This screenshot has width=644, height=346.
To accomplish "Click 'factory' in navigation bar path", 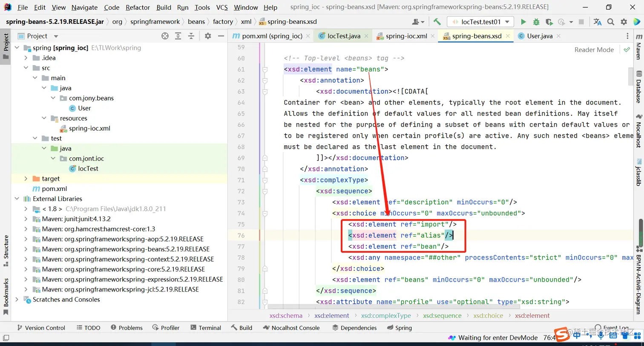I will point(223,22).
